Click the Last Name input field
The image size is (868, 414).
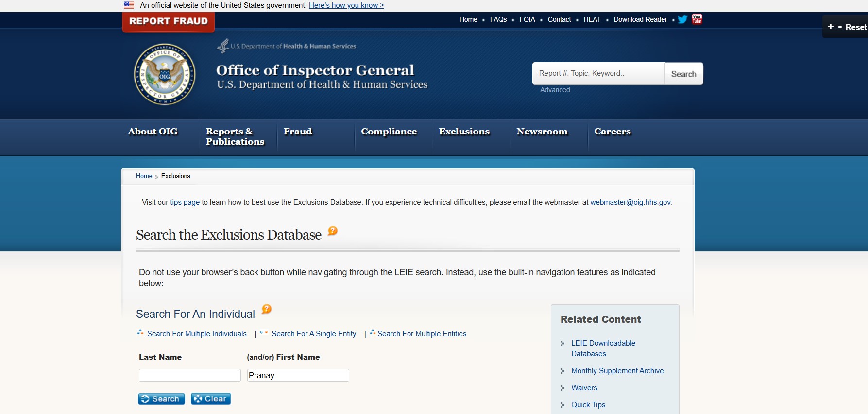pos(189,375)
